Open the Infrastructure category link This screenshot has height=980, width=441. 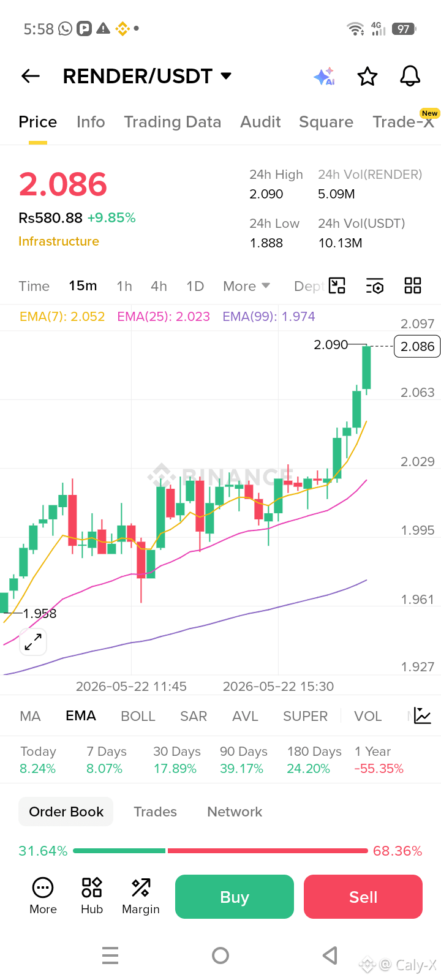(x=59, y=241)
